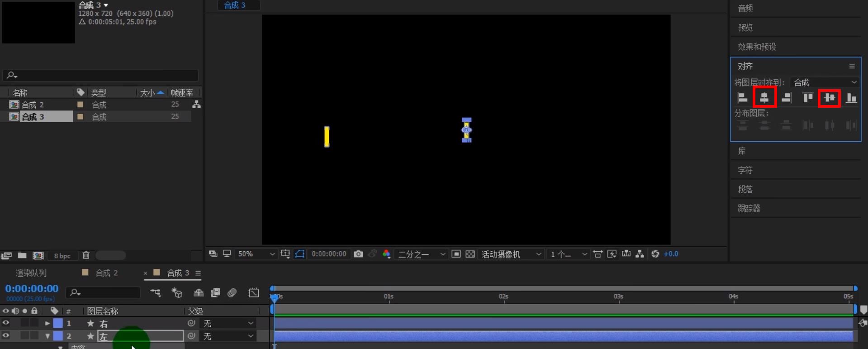Toggle the shy layers switch in timeline
The height and width of the screenshot is (349, 868).
coord(199,293)
